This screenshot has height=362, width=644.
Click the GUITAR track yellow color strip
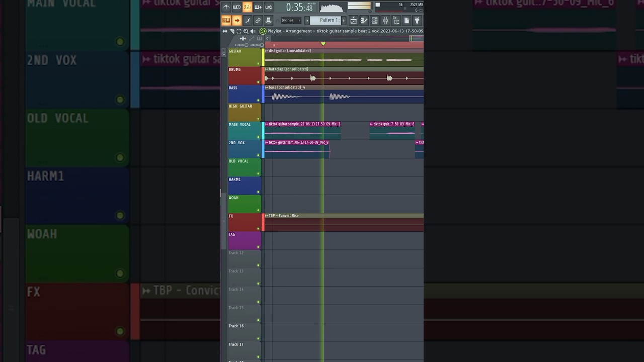[263, 58]
